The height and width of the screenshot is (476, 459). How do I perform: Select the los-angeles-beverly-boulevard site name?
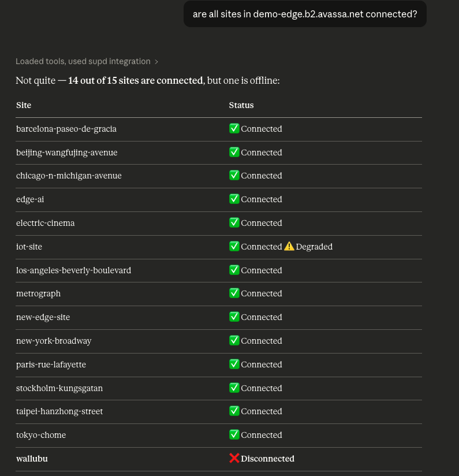click(74, 270)
